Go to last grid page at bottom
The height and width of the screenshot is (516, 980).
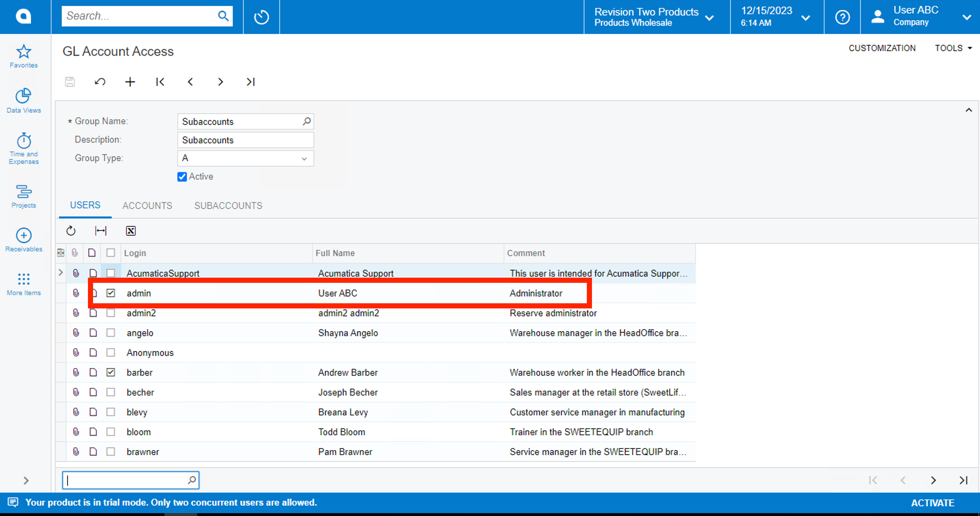(x=963, y=480)
